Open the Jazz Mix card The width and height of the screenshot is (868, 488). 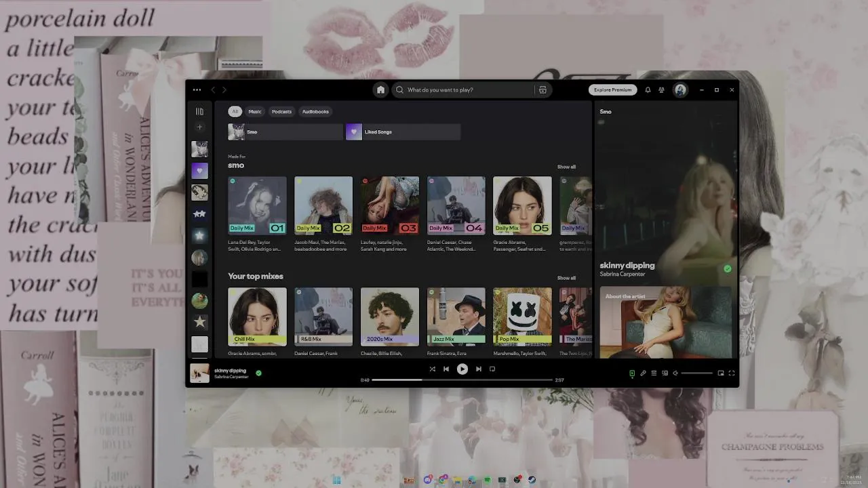tap(456, 321)
